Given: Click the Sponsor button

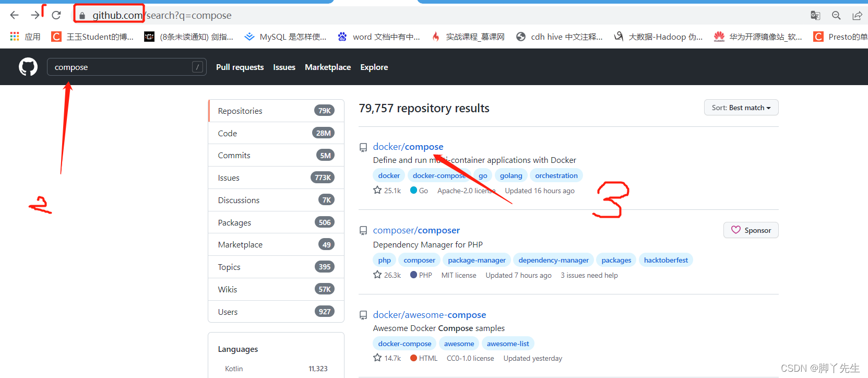Looking at the screenshot, I should click(751, 230).
